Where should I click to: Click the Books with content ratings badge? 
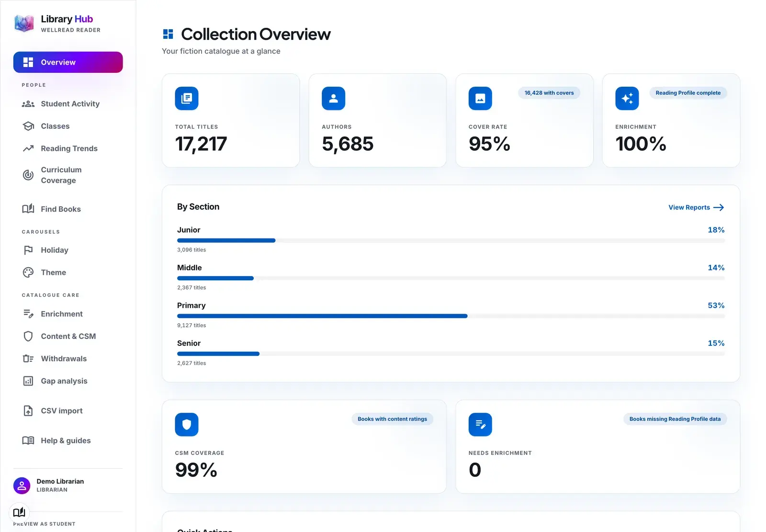click(x=392, y=419)
